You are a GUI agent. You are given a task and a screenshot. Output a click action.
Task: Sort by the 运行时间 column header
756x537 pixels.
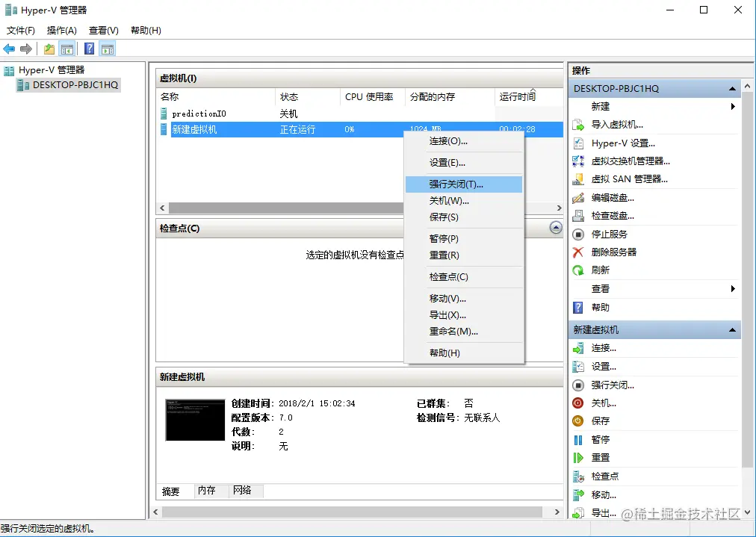(529, 97)
